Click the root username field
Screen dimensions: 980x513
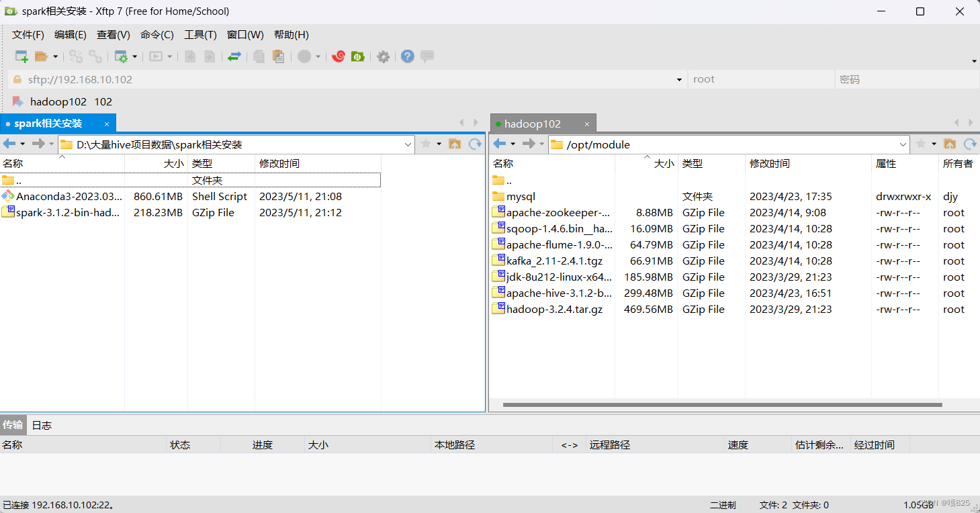[x=761, y=79]
